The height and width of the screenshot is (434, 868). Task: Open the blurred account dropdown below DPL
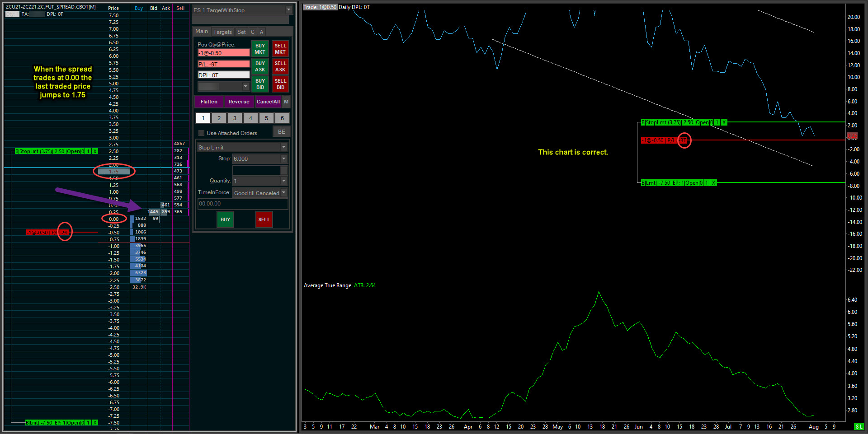coord(246,86)
